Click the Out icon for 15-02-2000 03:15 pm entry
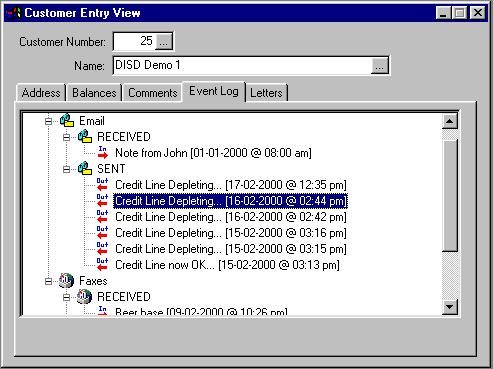493x369 pixels. pyautogui.click(x=102, y=248)
